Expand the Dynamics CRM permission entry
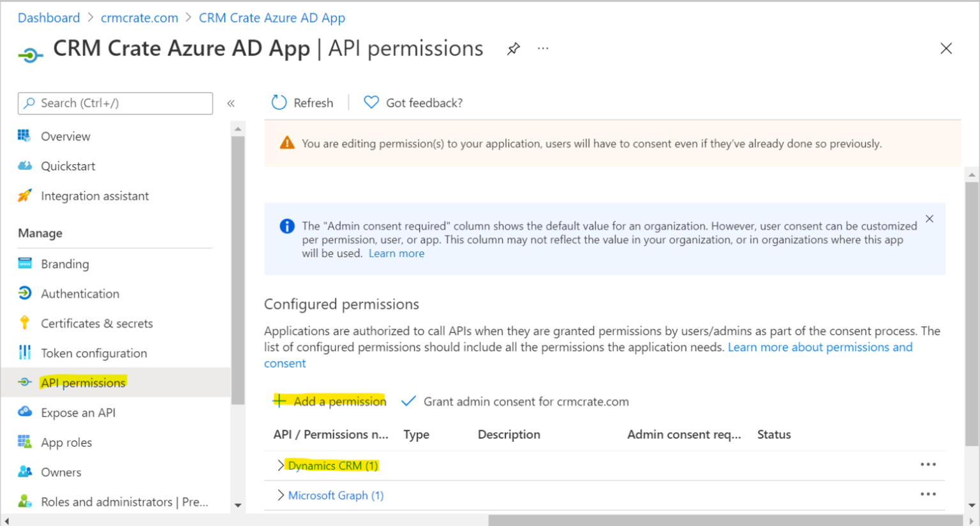This screenshot has height=526, width=980. [281, 465]
